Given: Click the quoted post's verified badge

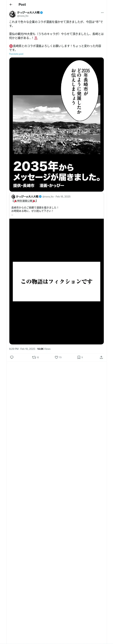Looking at the screenshot, I should pyautogui.click(x=40, y=196).
